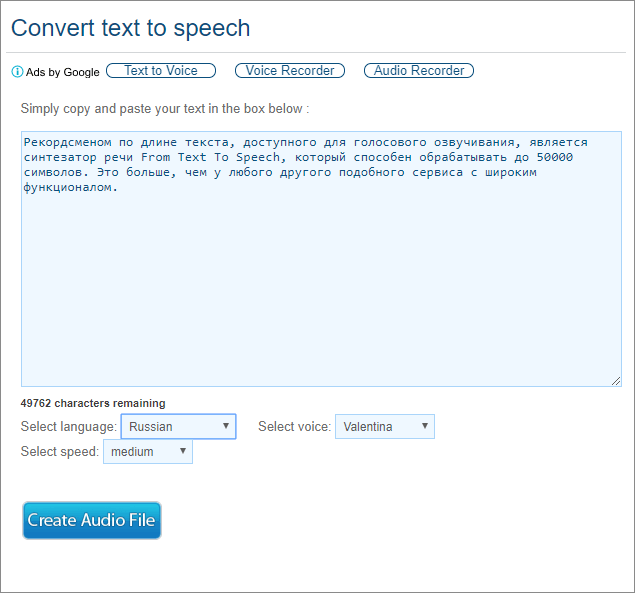The image size is (635, 593).
Task: Open the Select language dropdown
Action: (179, 426)
